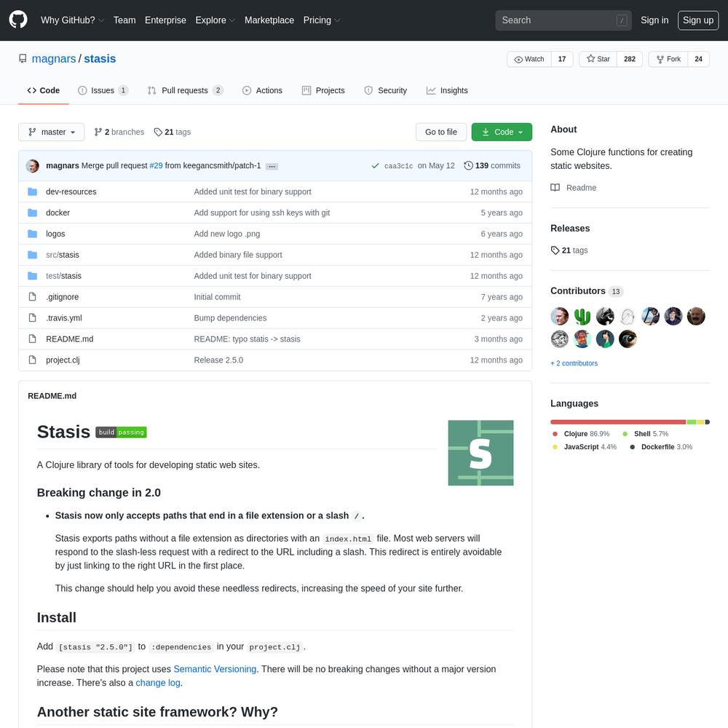Click the project.clj file icon
728x728 pixels.
pos(32,360)
